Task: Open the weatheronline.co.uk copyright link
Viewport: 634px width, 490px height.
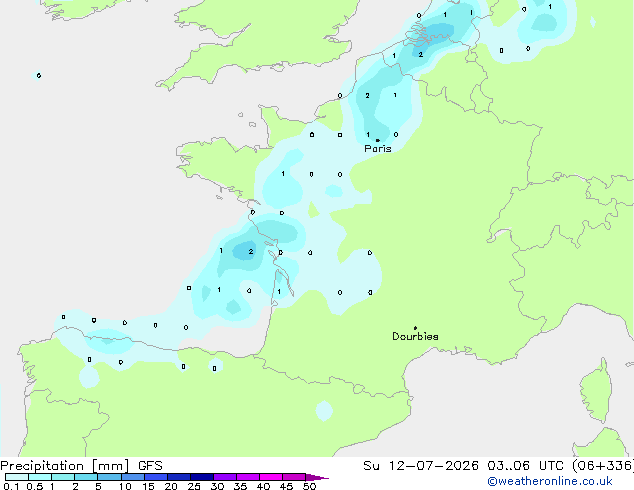Action: [x=550, y=481]
